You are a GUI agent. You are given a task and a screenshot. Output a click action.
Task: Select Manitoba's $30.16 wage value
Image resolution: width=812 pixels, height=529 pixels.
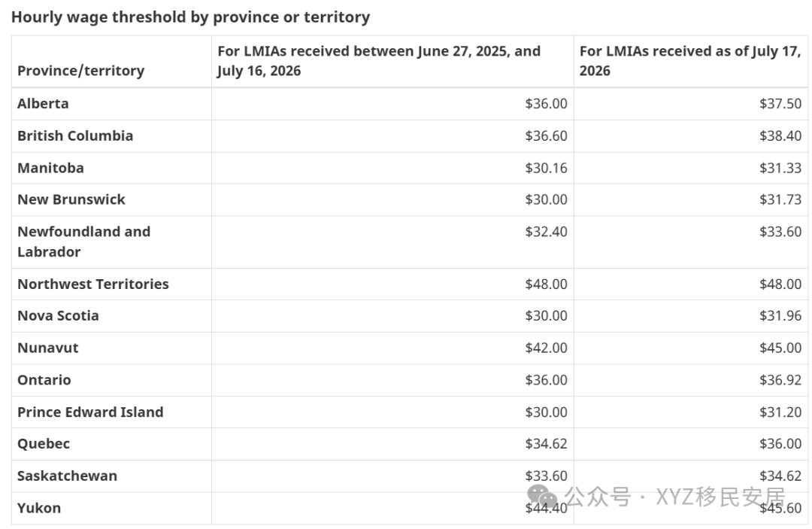coord(547,168)
